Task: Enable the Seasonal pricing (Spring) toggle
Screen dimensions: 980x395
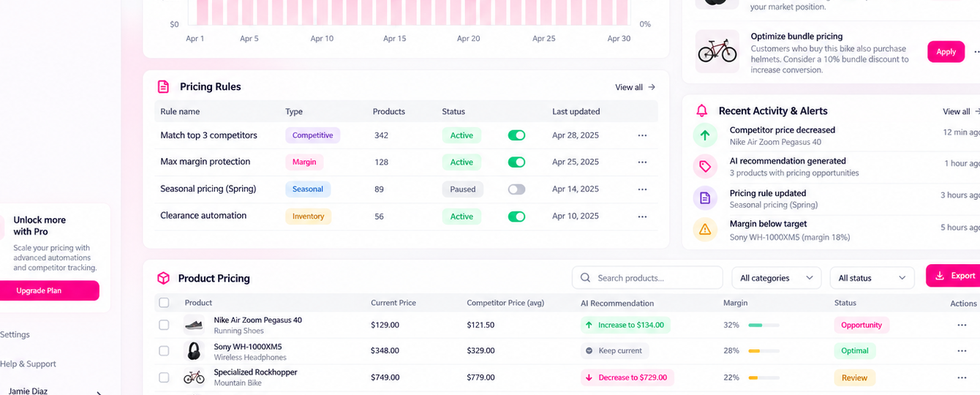Action: [x=516, y=189]
